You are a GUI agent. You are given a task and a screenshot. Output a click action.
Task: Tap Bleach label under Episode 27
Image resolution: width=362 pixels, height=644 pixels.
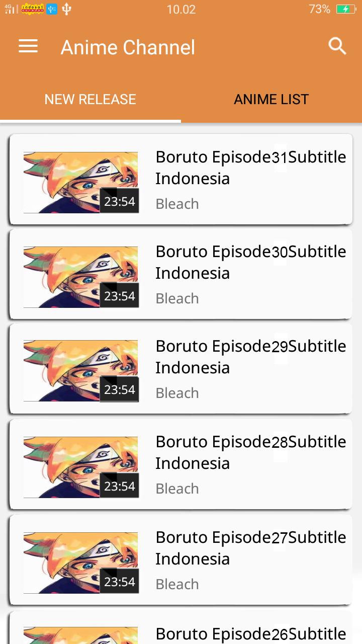click(x=177, y=584)
